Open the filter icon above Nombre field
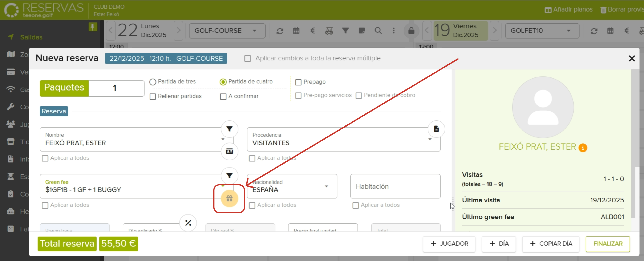The image size is (644, 261). point(229,129)
